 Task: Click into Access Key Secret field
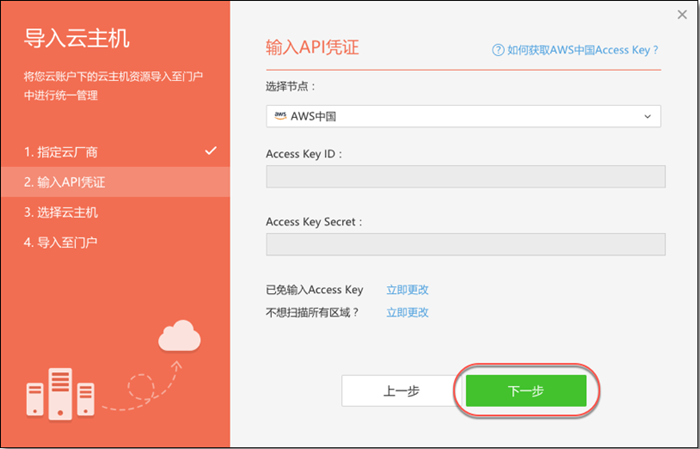pos(465,245)
